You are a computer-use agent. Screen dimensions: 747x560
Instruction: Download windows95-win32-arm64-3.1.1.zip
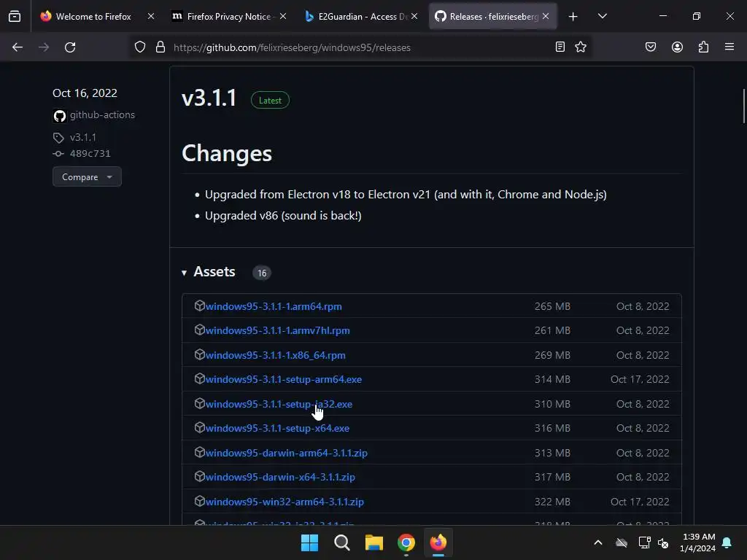tap(285, 502)
